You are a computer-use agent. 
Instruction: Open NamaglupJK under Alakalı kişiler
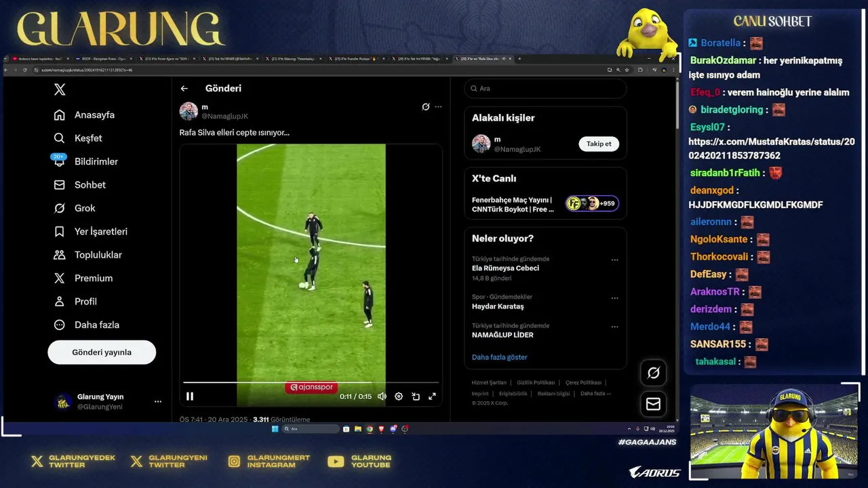tap(517, 149)
